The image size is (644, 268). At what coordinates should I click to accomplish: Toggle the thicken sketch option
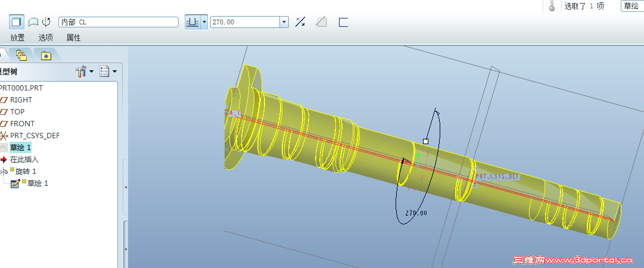coord(343,22)
